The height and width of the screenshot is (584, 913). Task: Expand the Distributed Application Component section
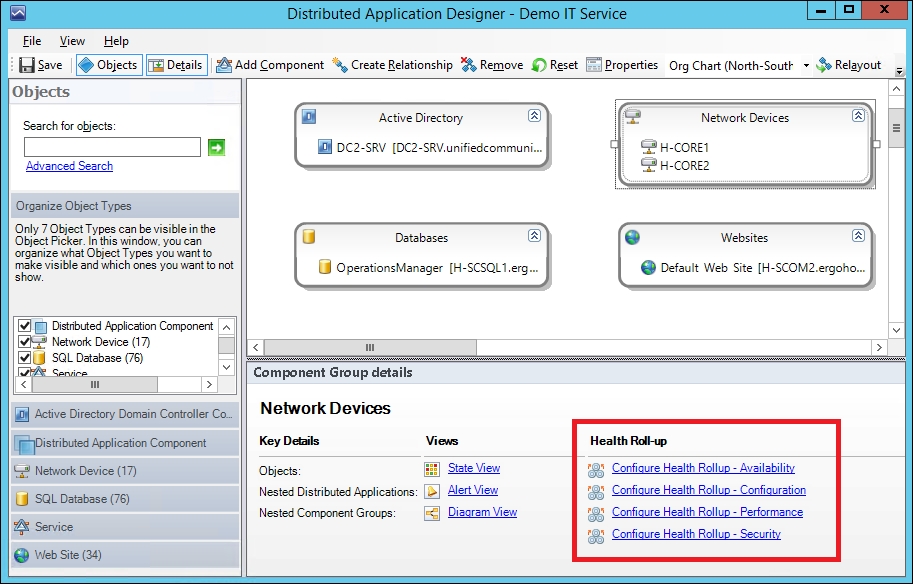point(125,443)
